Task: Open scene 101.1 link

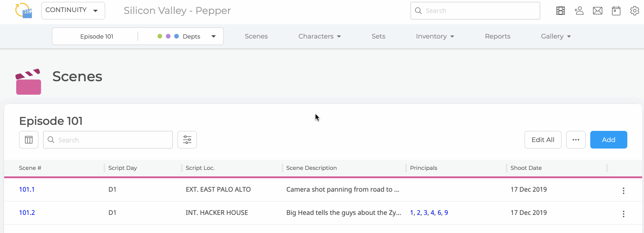Action: (27, 189)
